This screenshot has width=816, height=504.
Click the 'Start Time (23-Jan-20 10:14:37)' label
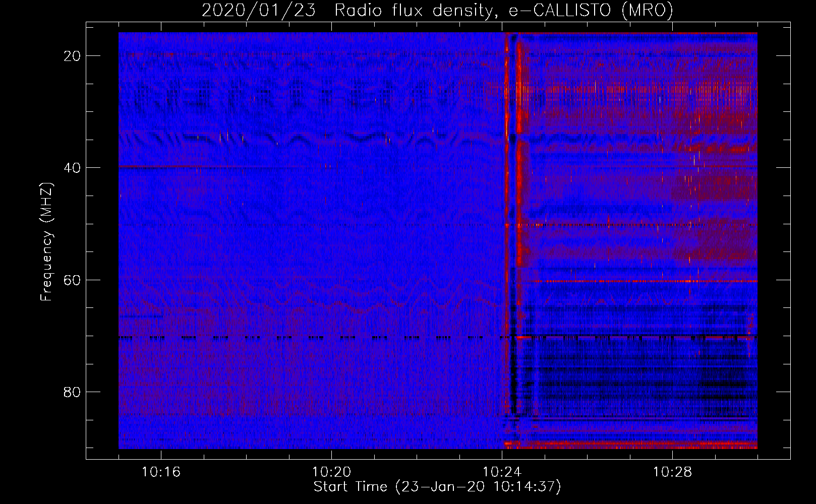click(x=437, y=487)
